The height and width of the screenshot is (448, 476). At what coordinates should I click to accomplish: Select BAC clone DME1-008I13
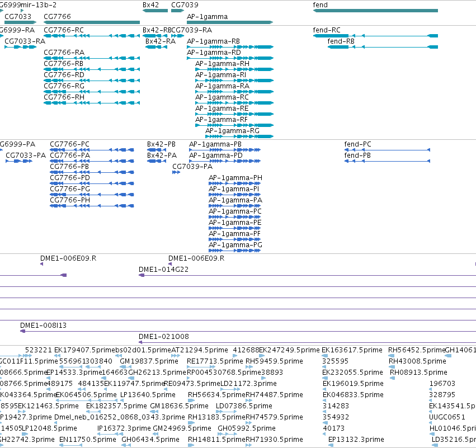(x=43, y=325)
